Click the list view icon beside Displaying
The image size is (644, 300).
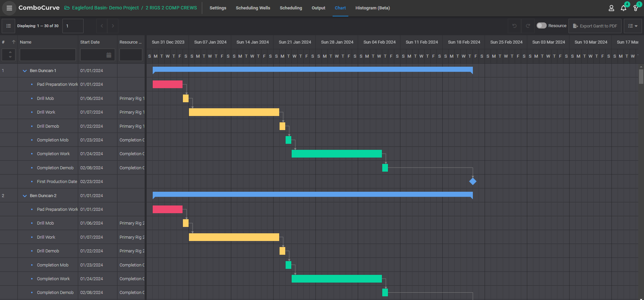[8, 26]
